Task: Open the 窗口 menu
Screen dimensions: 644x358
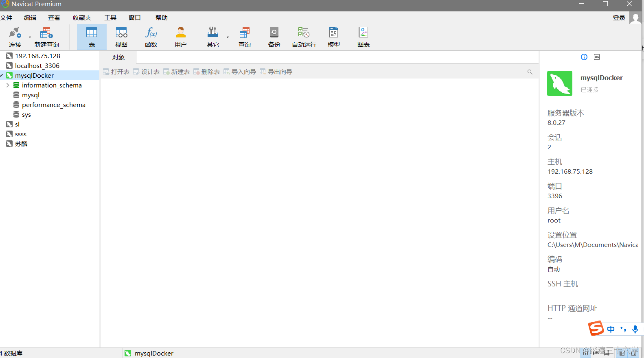Action: pyautogui.click(x=135, y=18)
